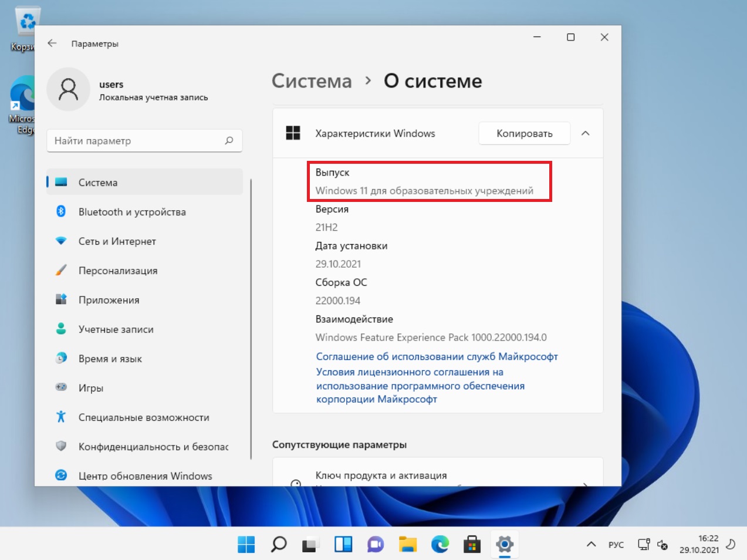
Task: Open Task View on taskbar
Action: [x=311, y=544]
